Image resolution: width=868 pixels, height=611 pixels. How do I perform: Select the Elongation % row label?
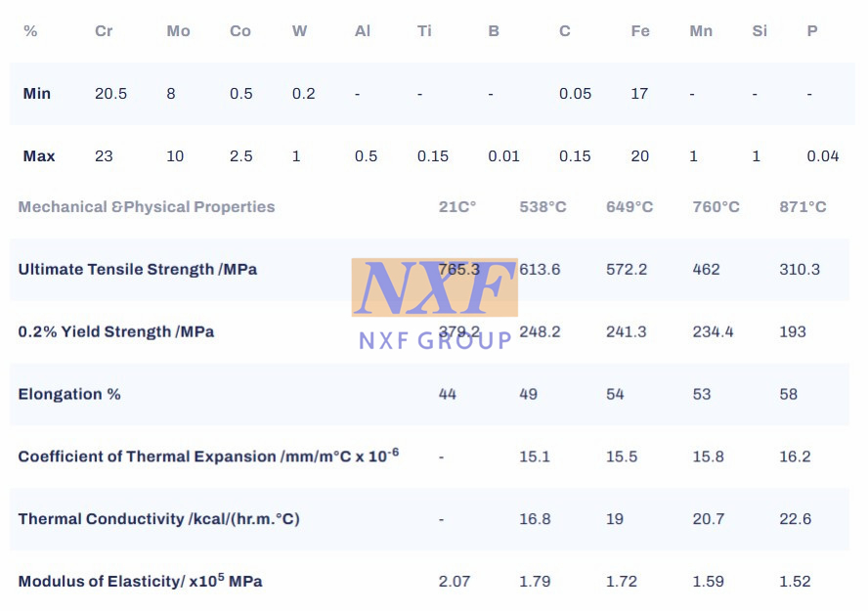click(x=69, y=394)
